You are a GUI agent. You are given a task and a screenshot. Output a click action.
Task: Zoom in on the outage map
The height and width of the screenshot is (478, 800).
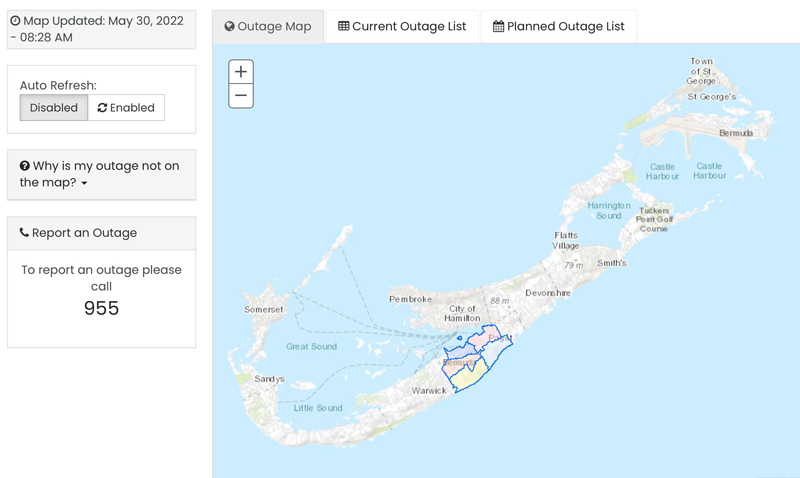pos(241,72)
